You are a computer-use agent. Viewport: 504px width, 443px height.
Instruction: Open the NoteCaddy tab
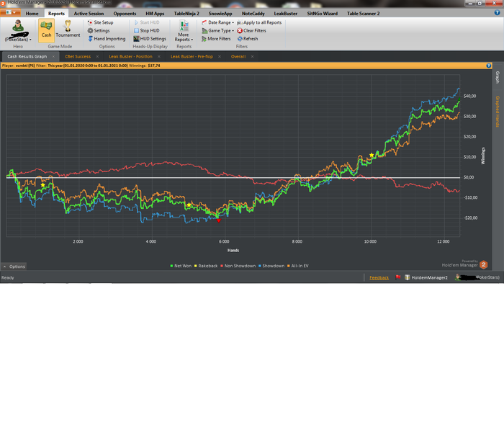coord(253,14)
